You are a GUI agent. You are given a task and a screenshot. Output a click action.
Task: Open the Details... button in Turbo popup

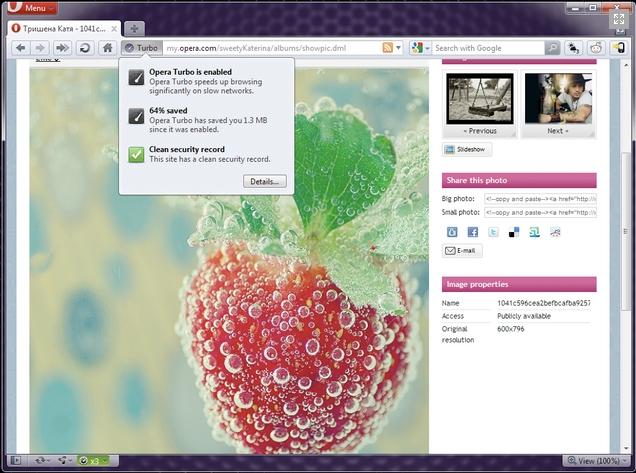[x=265, y=181]
